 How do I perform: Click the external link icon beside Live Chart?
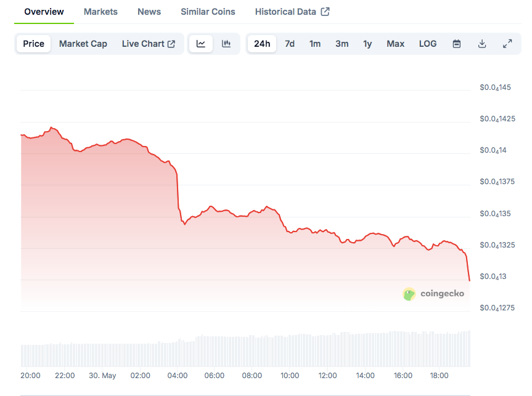[x=171, y=44]
